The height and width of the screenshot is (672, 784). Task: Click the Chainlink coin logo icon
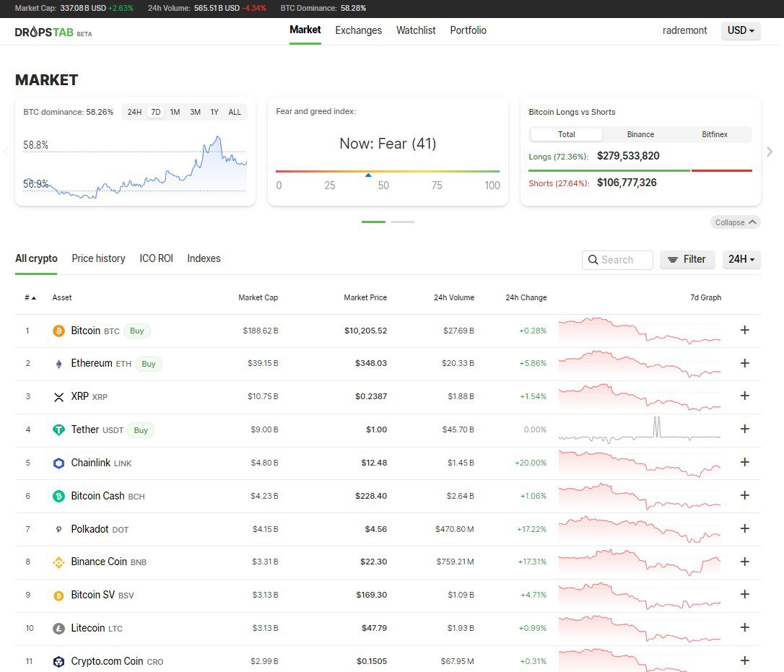point(58,463)
